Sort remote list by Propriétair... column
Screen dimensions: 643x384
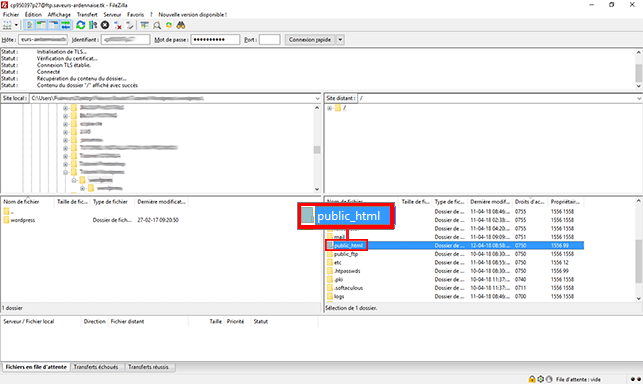point(565,202)
